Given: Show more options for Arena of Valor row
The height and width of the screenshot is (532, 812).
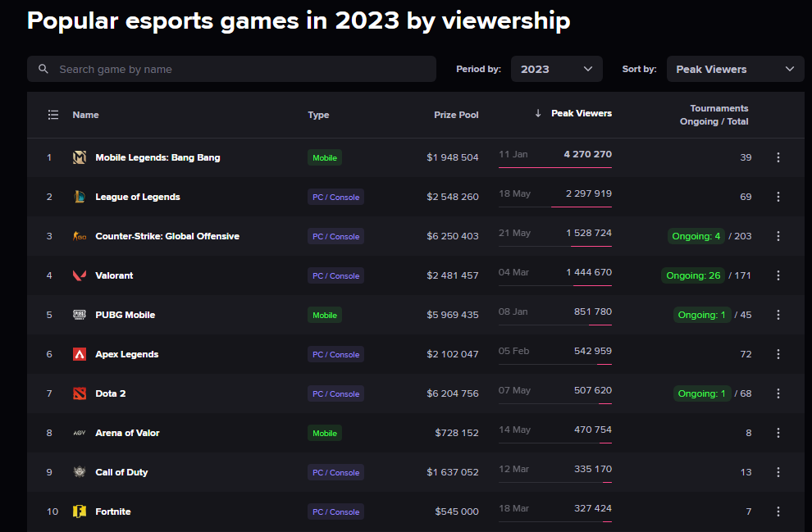Looking at the screenshot, I should [778, 433].
